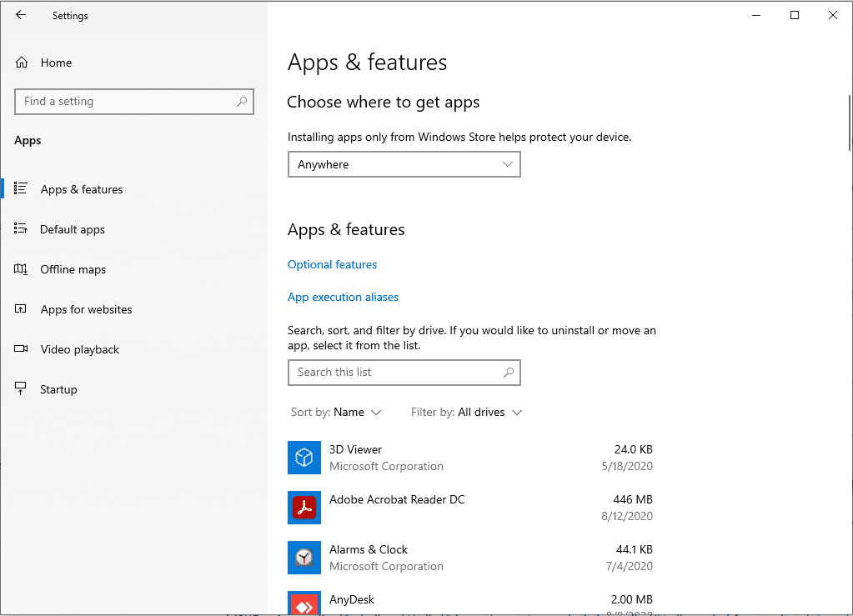Click the 3D Viewer app icon
This screenshot has height=616, width=853.
tap(304, 458)
